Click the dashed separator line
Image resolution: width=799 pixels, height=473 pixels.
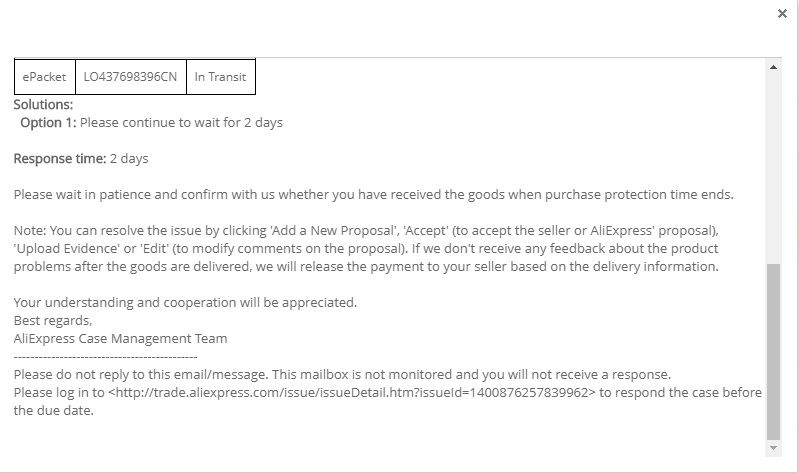tap(105, 356)
